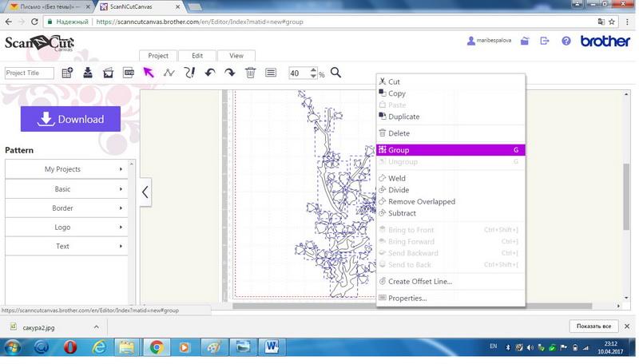Image resolution: width=639 pixels, height=364 pixels.
Task: Open the help question mark icon
Action: coord(566,42)
